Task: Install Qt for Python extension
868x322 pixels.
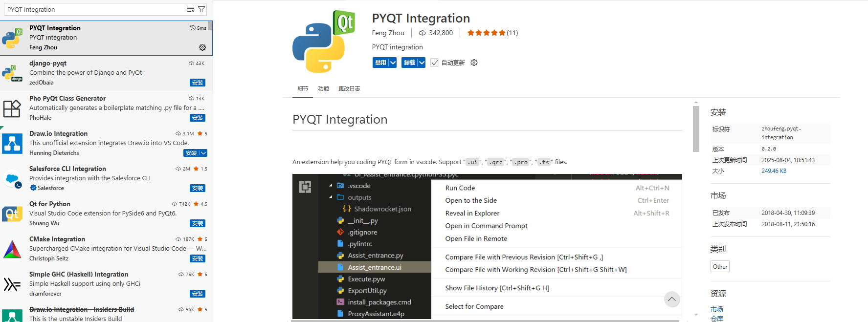Action: point(198,223)
